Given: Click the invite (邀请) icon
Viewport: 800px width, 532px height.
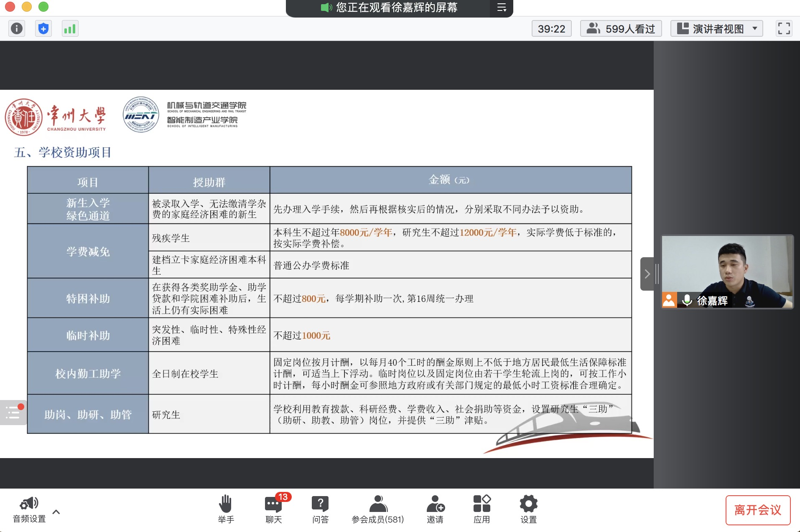Looking at the screenshot, I should click(x=435, y=508).
